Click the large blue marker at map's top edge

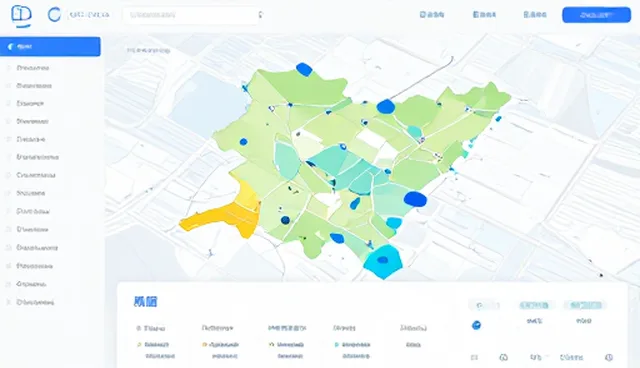click(304, 69)
